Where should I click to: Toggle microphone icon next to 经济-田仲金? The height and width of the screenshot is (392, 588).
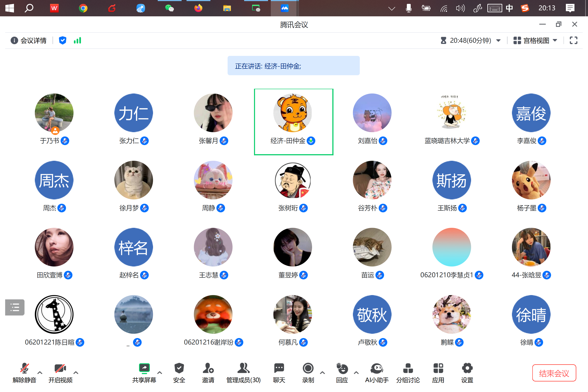tap(311, 141)
